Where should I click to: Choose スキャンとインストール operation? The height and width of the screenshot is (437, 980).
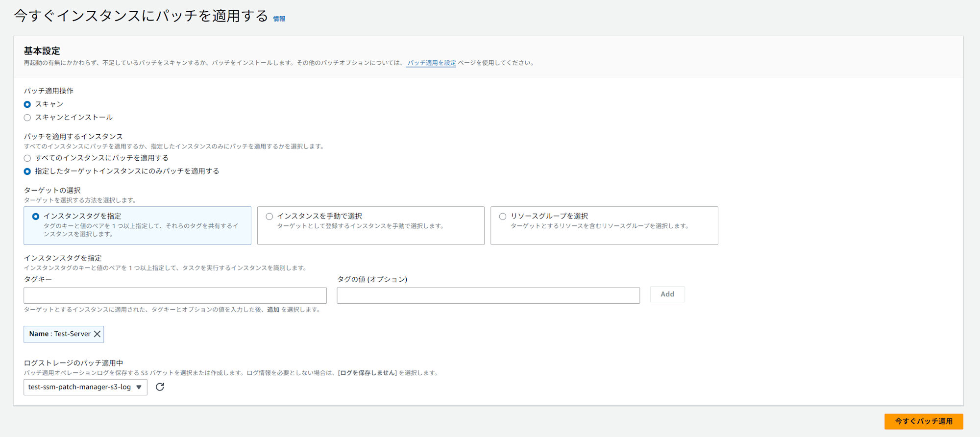pyautogui.click(x=27, y=118)
